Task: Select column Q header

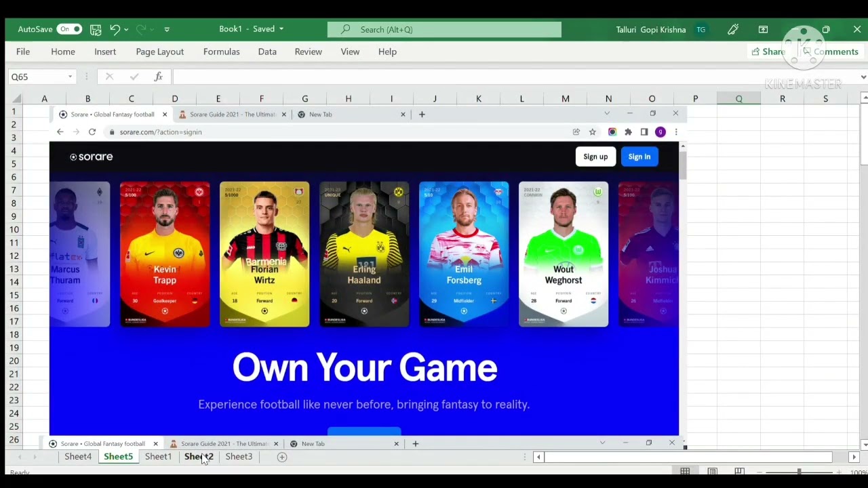Action: 738,99
